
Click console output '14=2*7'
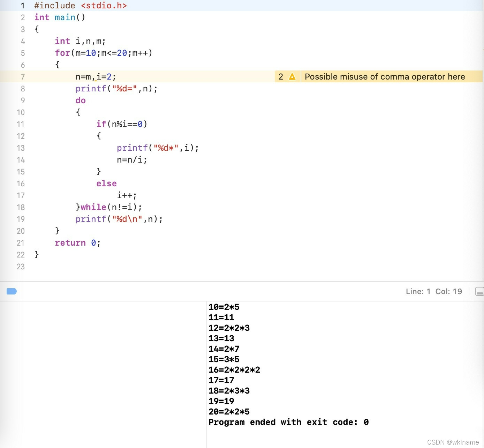224,349
